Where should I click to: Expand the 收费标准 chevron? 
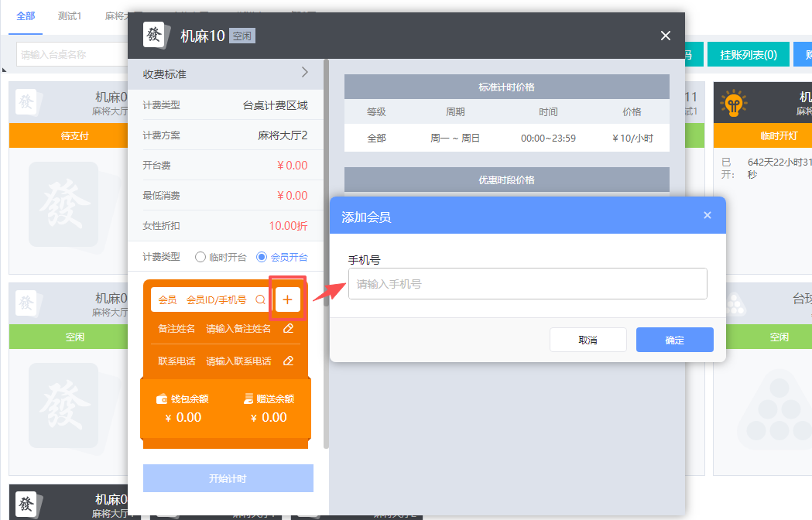(x=304, y=73)
